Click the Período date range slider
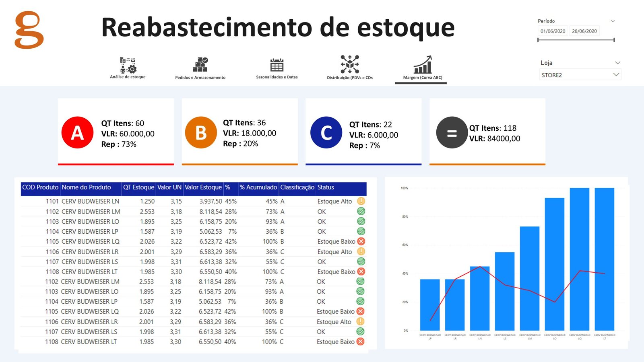Screen dimensions: 644x362 pos(576,40)
